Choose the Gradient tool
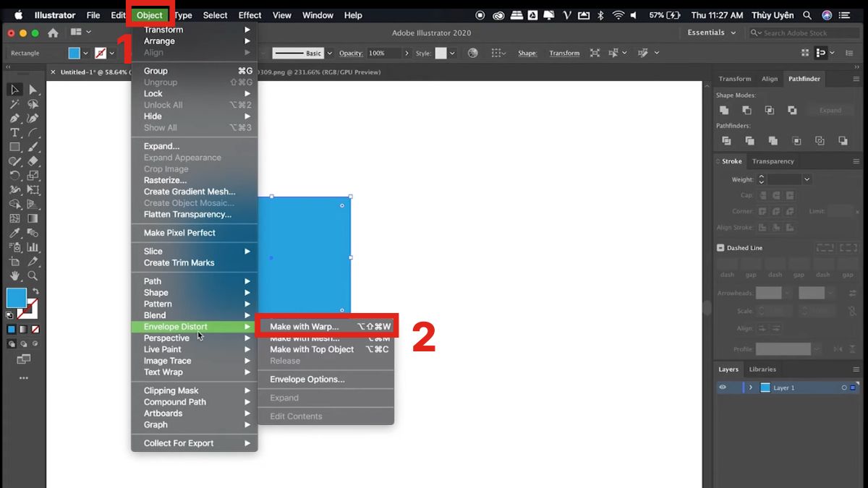 (33, 218)
